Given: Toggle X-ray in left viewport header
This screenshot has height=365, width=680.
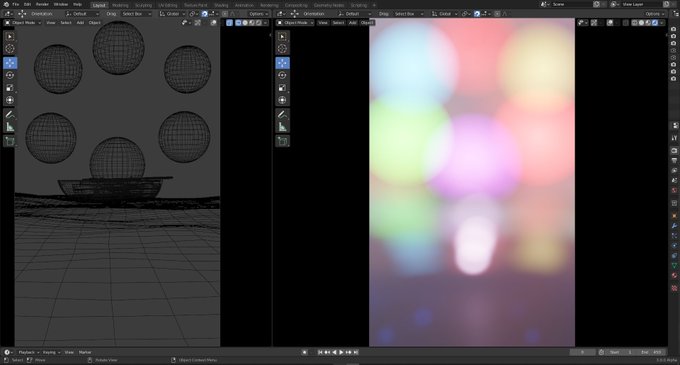Looking at the screenshot, I should 229,23.
